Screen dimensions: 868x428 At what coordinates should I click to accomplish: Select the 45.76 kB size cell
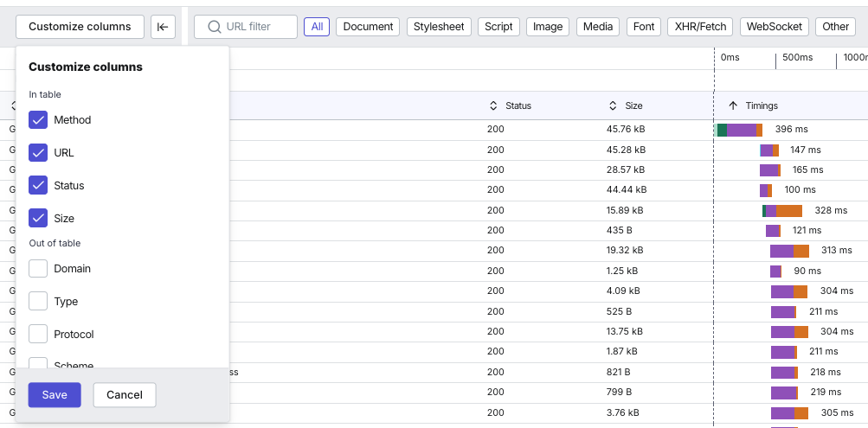click(x=626, y=130)
